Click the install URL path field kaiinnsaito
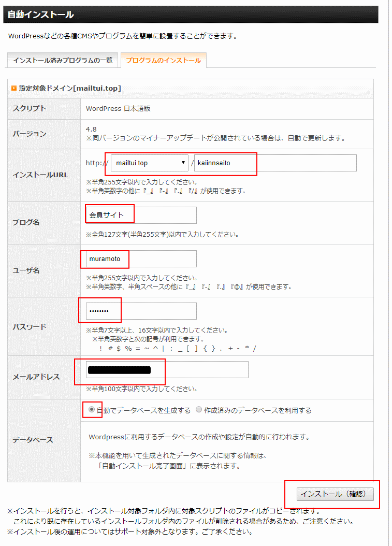This screenshot has width=392, height=546. (x=275, y=163)
